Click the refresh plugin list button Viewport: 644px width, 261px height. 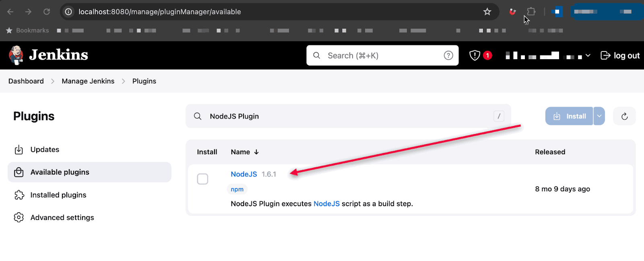click(624, 116)
